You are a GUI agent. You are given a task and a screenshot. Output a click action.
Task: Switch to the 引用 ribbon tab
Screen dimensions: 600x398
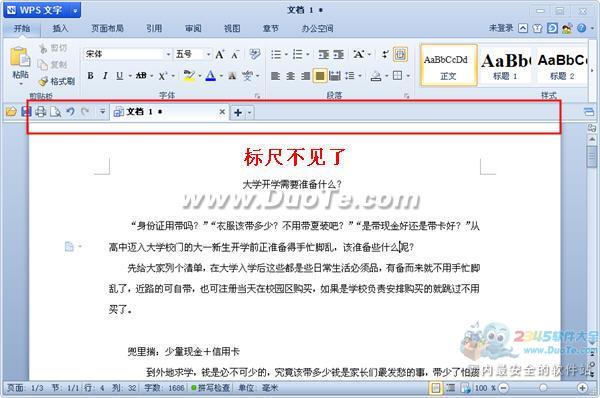pos(154,28)
